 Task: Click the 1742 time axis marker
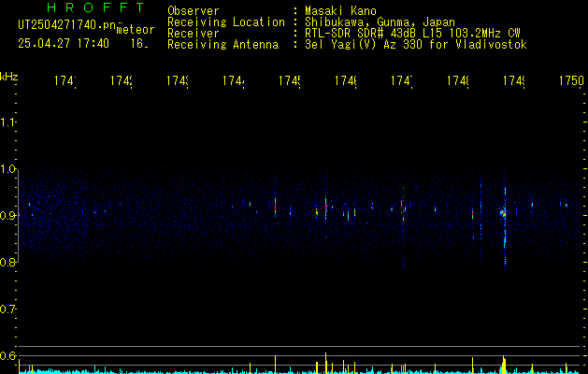tap(122, 80)
